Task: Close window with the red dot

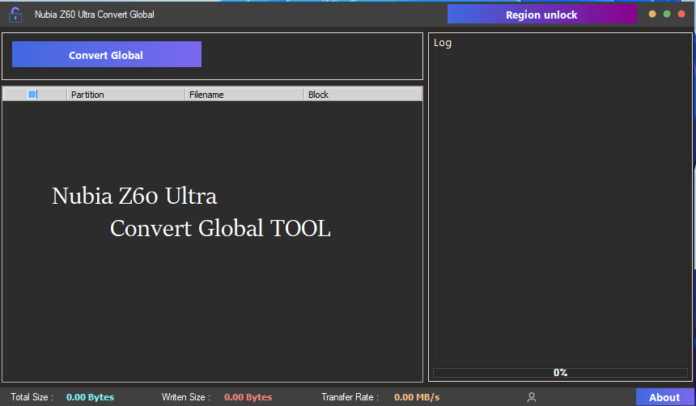Action: click(x=681, y=14)
